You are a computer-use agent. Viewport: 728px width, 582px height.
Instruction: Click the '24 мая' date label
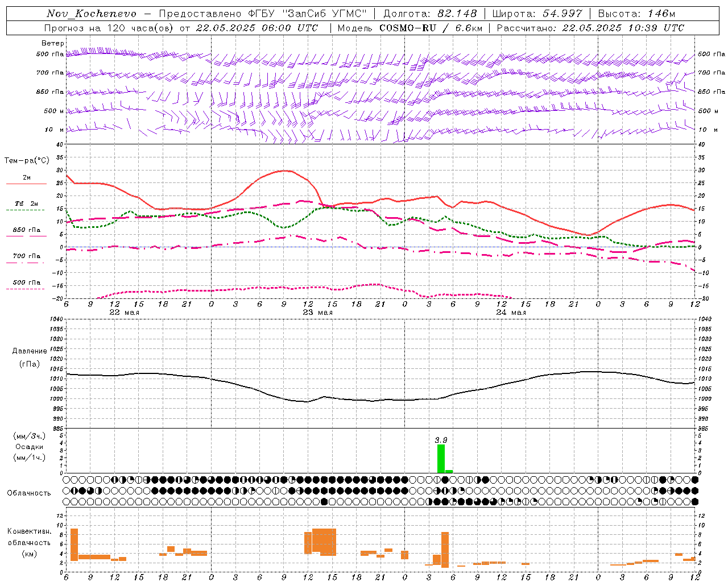point(511,313)
